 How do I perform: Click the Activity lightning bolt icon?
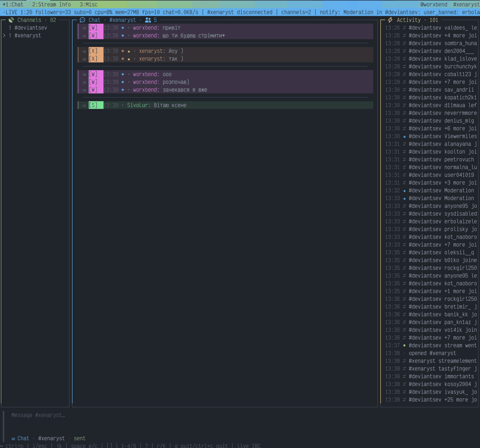coord(390,20)
